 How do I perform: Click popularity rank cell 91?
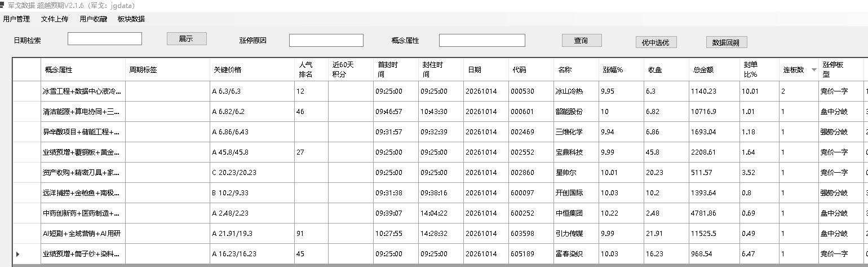pyautogui.click(x=311, y=233)
